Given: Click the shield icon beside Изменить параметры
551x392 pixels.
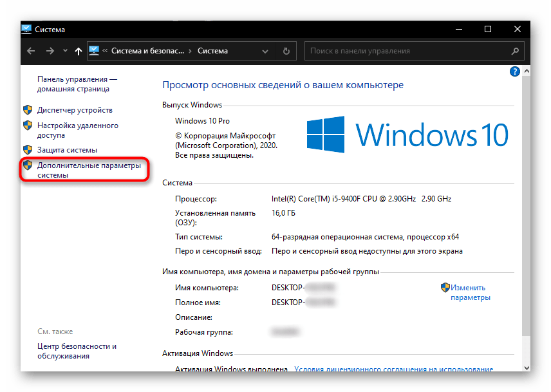Looking at the screenshot, I should (x=445, y=288).
